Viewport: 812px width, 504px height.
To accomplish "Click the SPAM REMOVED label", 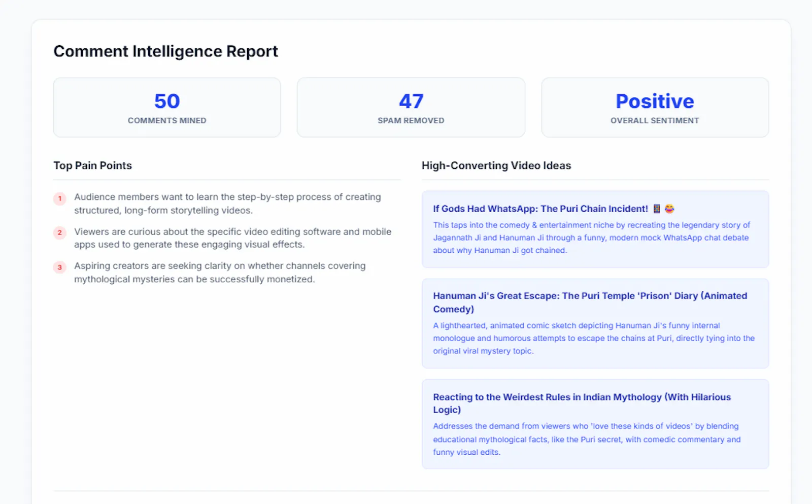I will pos(411,120).
